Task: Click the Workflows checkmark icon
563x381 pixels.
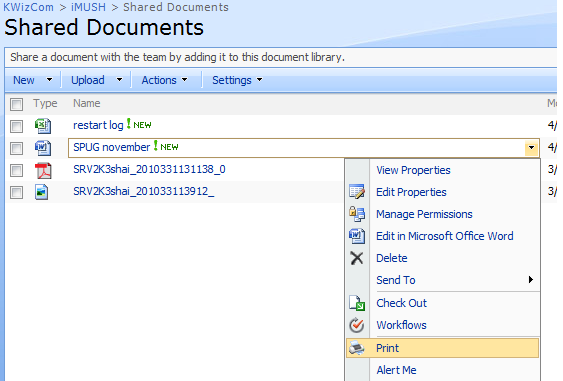Action: 357,325
